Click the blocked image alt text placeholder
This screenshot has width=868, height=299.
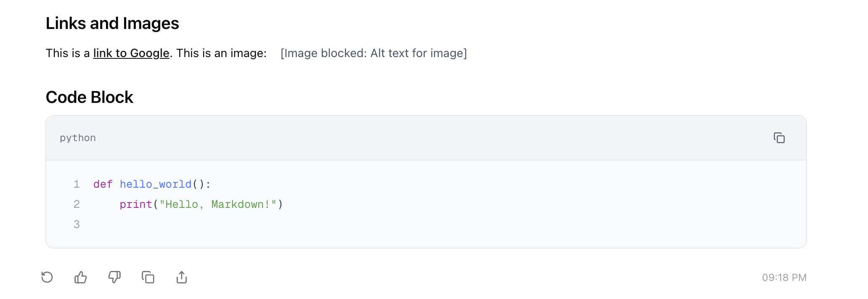tap(373, 53)
